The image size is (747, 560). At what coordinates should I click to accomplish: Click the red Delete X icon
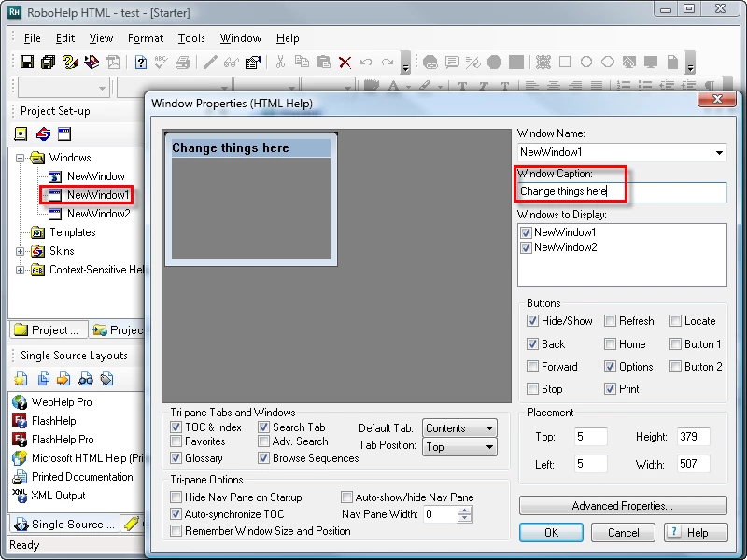tap(345, 63)
